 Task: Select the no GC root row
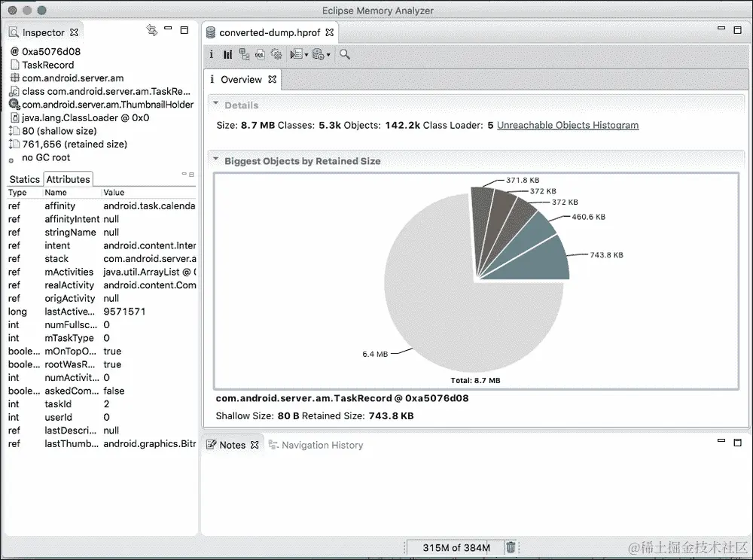click(102, 157)
